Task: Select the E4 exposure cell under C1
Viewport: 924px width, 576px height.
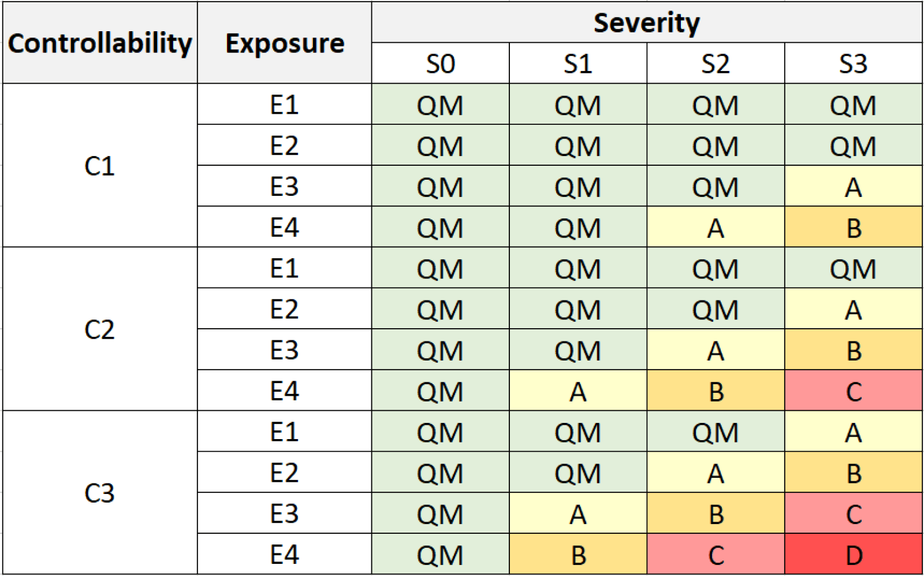Action: [x=284, y=228]
